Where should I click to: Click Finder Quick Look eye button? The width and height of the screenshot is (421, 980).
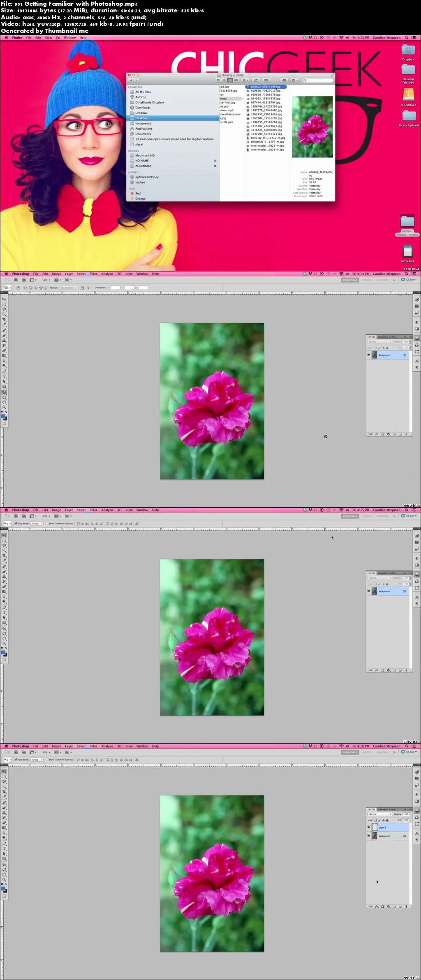pos(284,80)
